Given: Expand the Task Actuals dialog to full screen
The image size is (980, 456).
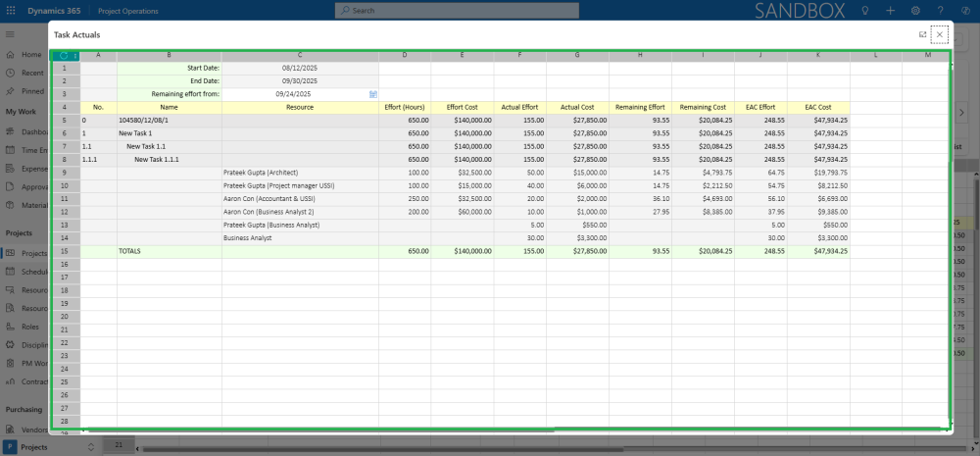Looking at the screenshot, I should (x=922, y=34).
